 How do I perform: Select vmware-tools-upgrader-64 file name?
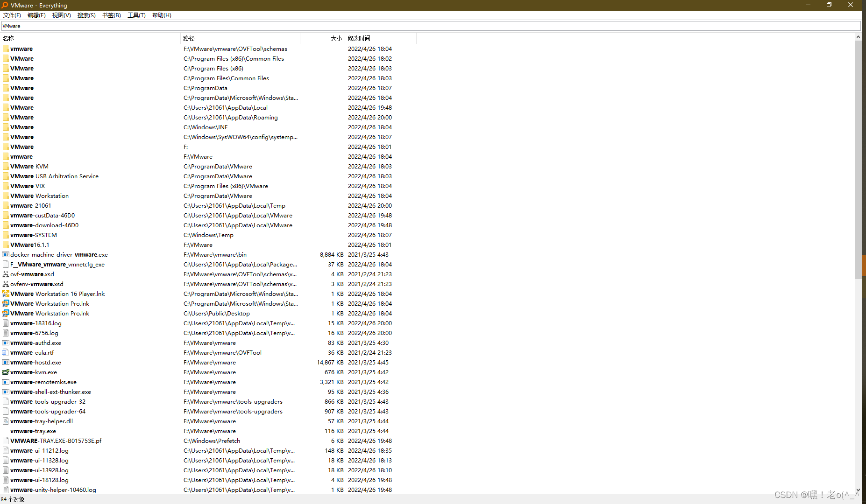point(48,412)
